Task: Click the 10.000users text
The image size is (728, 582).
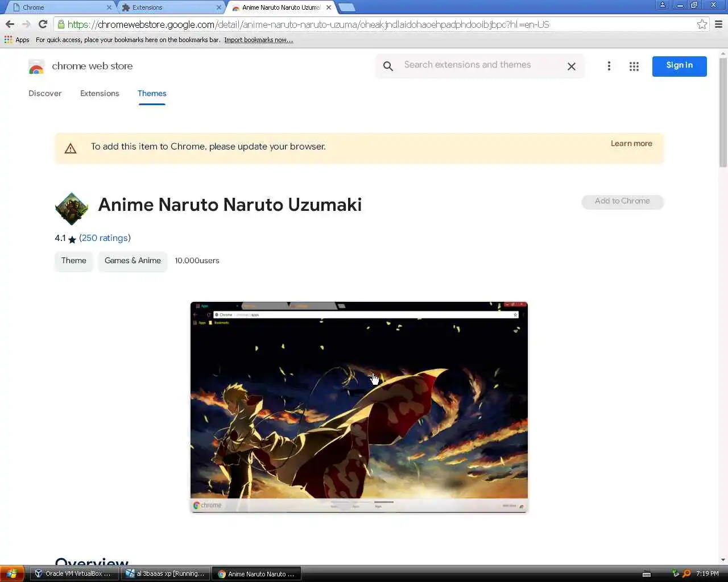Action: pyautogui.click(x=197, y=261)
